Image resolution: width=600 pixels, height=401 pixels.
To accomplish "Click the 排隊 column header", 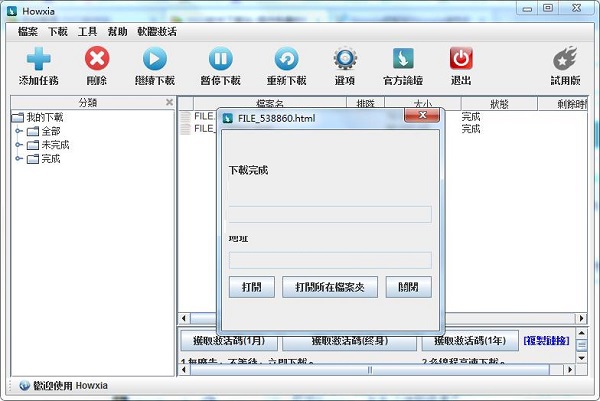I will pyautogui.click(x=365, y=104).
